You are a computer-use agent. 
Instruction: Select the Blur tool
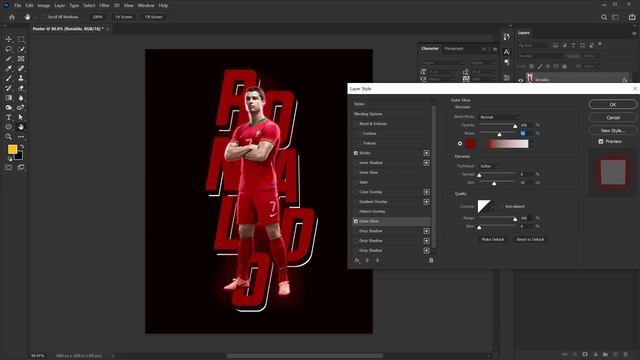point(21,98)
